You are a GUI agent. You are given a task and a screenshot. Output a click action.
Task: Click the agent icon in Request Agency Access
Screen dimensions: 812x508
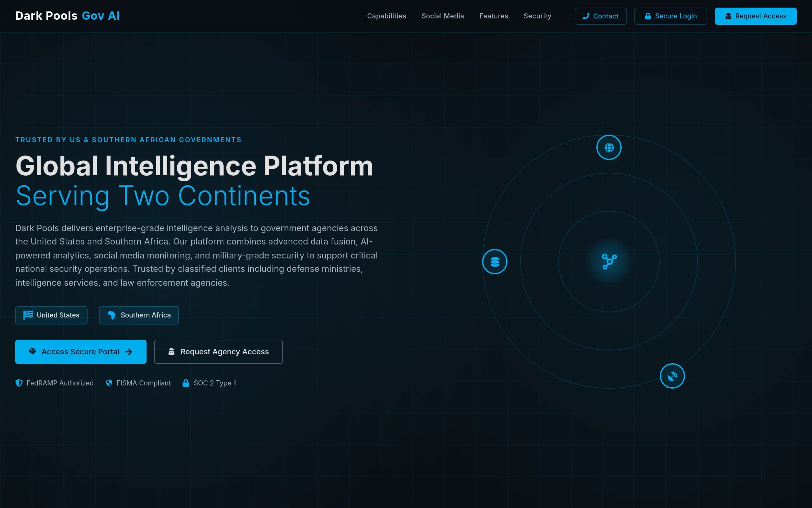[x=172, y=351]
